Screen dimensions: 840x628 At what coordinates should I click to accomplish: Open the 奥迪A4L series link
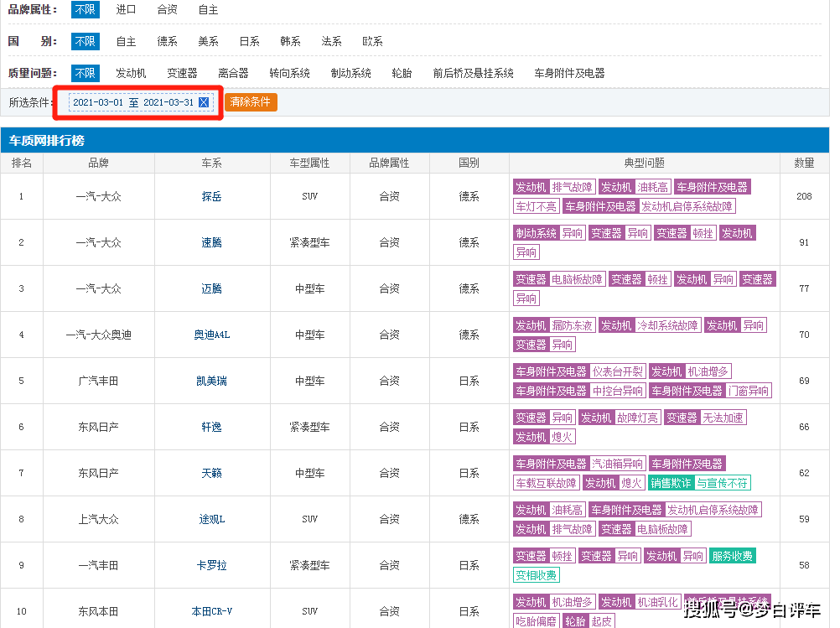coord(211,334)
